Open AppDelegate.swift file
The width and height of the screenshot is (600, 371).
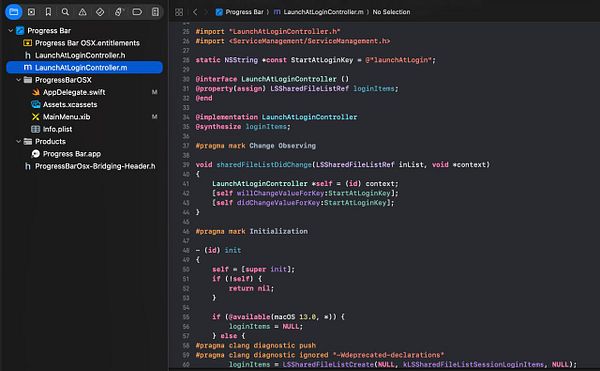click(74, 92)
